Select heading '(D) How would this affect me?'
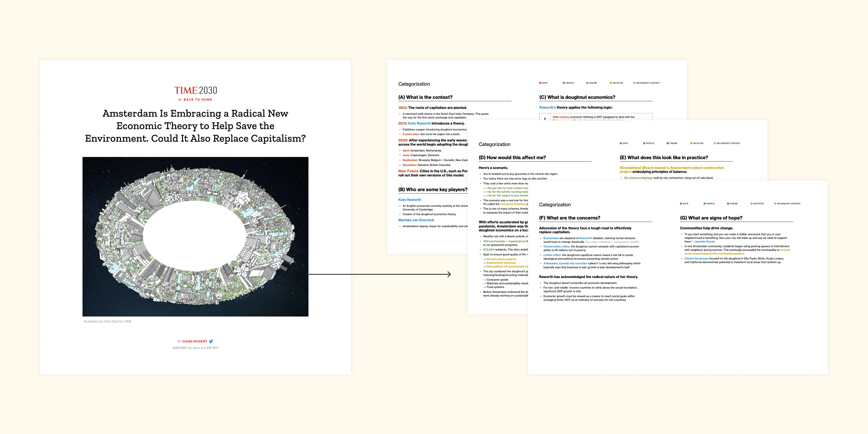 point(512,158)
